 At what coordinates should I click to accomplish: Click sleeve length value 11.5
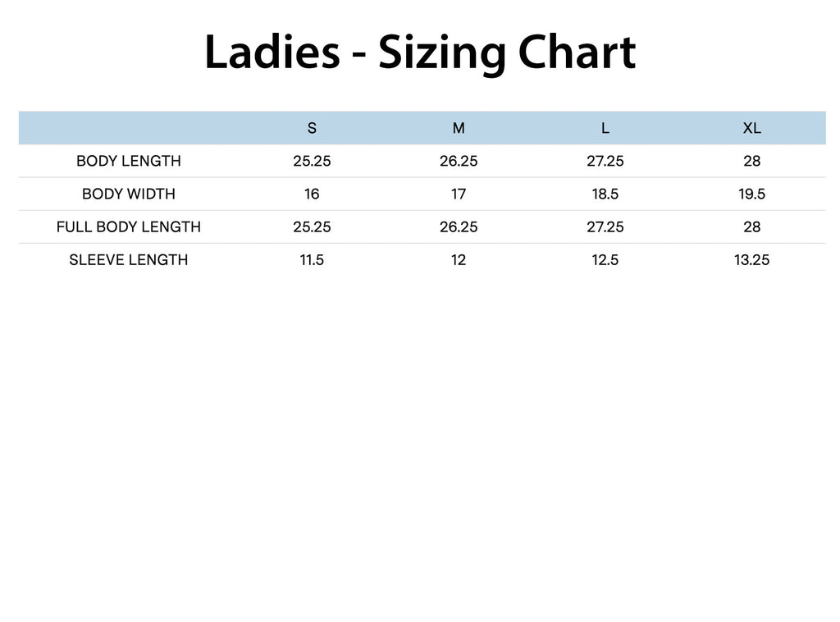[x=312, y=259]
